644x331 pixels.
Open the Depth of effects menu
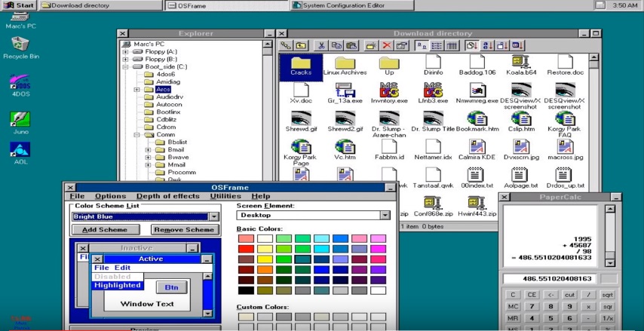168,196
